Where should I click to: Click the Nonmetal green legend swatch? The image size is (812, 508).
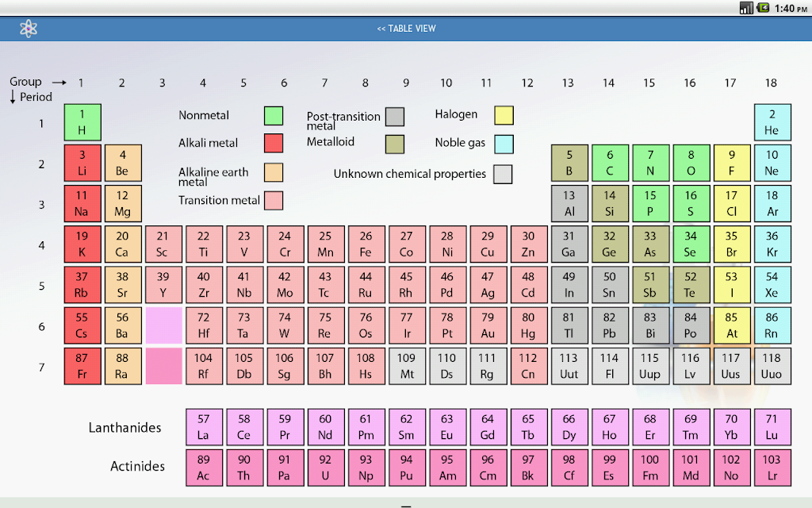274,116
